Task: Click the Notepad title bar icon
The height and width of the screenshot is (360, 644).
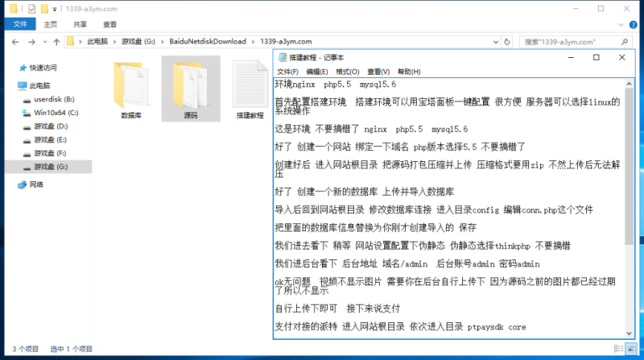Action: tap(283, 57)
